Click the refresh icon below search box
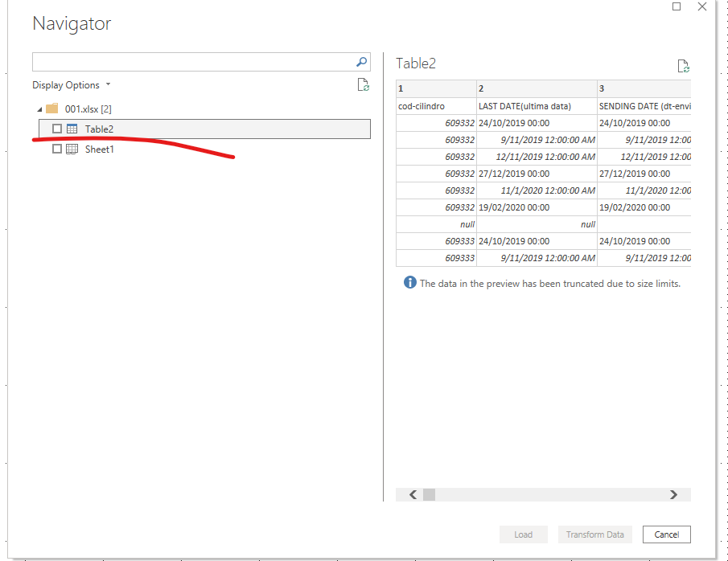Viewport: 728px width, 561px height. 363,85
